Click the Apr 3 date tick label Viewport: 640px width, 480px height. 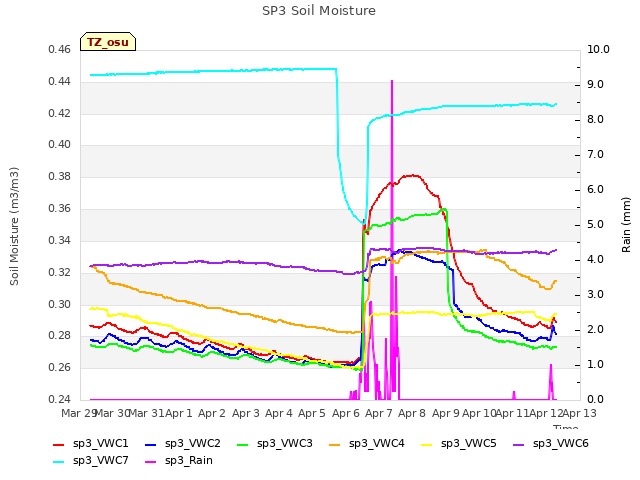(x=246, y=413)
